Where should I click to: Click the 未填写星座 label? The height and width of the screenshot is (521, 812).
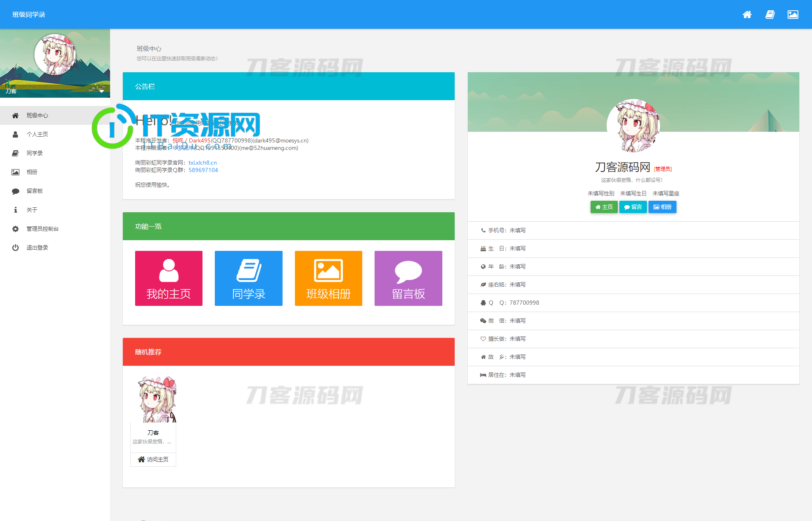666,193
